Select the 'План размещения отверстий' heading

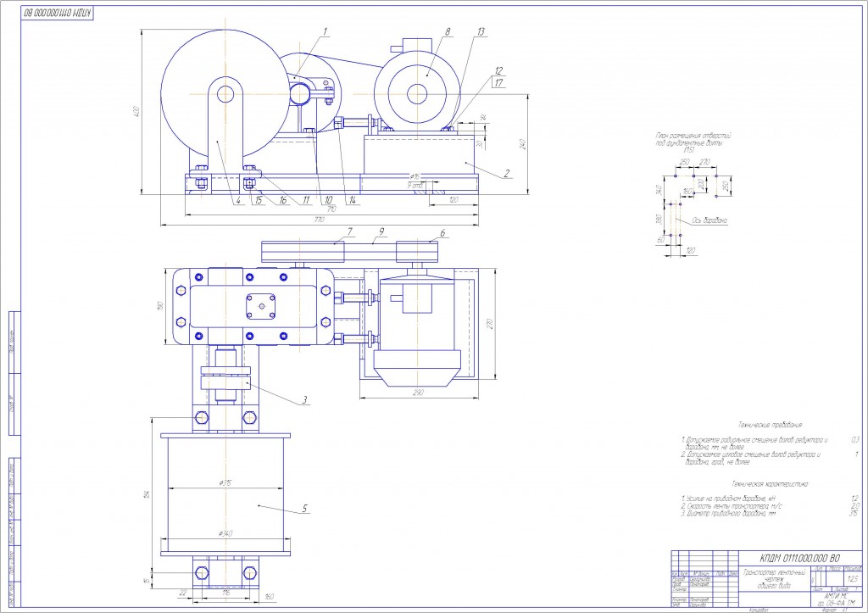[694, 136]
